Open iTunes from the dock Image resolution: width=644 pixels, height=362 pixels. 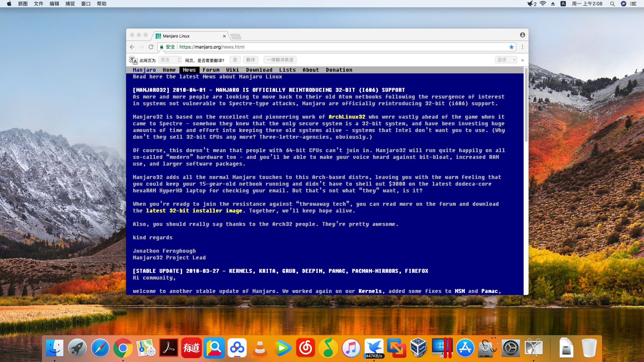[x=351, y=348]
